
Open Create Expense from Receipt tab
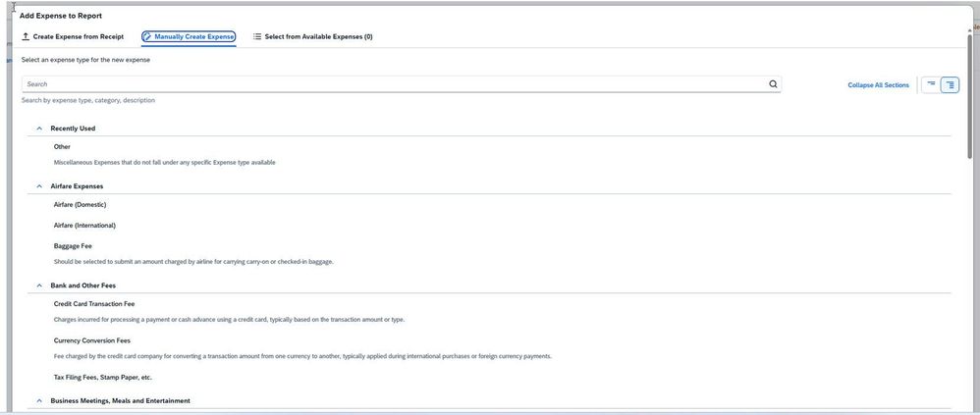click(73, 37)
